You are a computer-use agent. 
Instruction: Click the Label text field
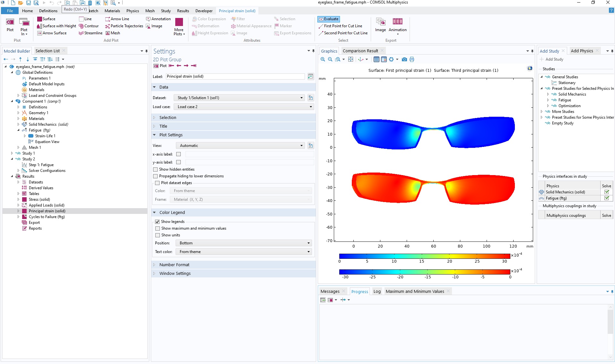[x=235, y=76]
